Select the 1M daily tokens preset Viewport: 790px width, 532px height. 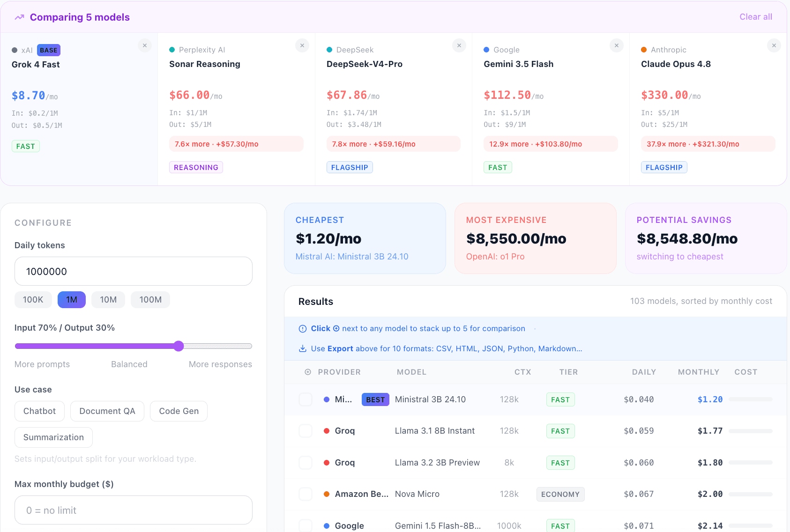pos(72,300)
